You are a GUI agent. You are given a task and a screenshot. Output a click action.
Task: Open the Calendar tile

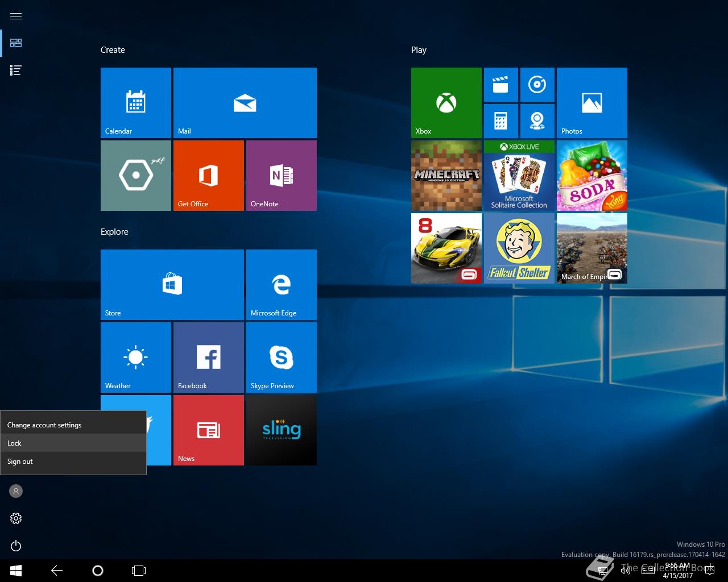(136, 103)
